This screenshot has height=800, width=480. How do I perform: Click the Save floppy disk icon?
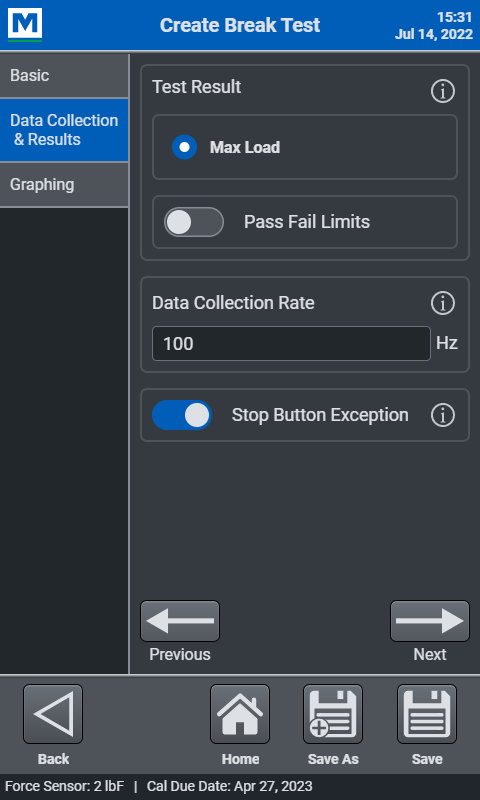[x=427, y=714]
